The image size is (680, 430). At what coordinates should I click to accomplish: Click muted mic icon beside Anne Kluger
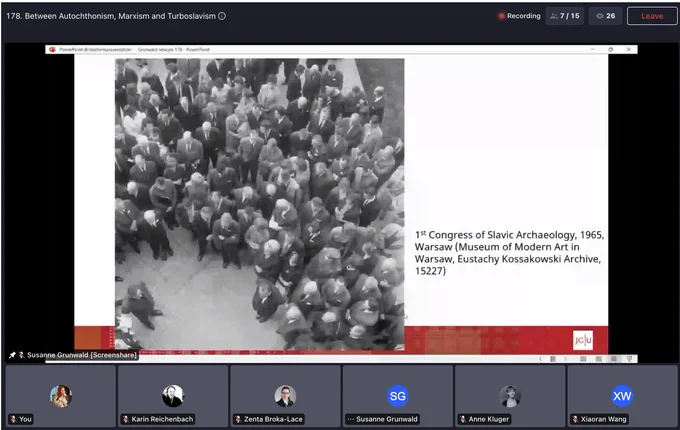[463, 419]
